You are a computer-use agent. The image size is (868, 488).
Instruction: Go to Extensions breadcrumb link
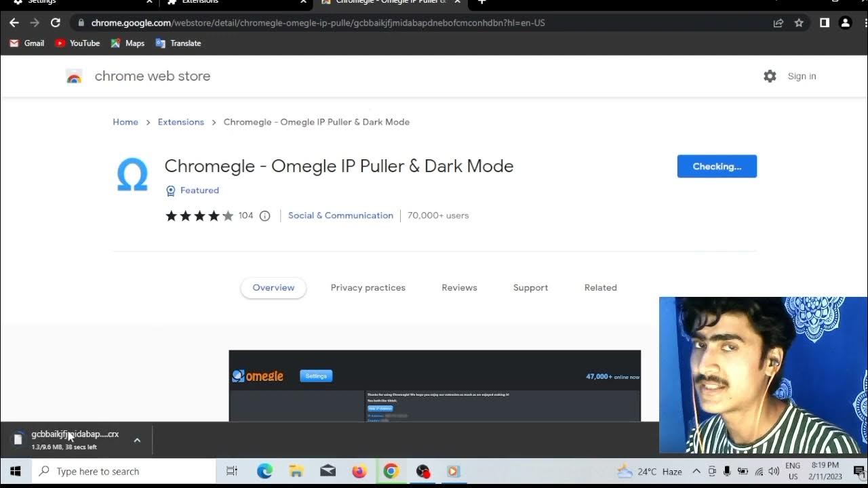181,122
